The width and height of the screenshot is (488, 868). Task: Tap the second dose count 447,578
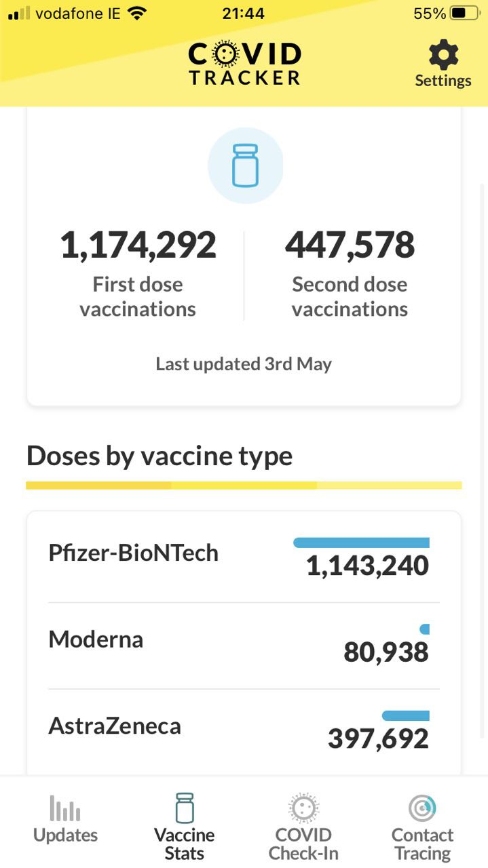pyautogui.click(x=350, y=245)
